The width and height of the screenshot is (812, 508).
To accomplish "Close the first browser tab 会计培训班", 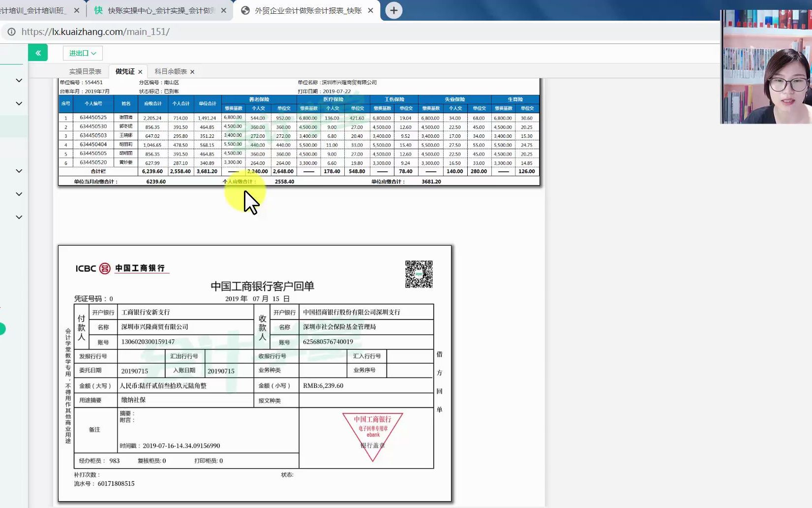I will [x=77, y=10].
